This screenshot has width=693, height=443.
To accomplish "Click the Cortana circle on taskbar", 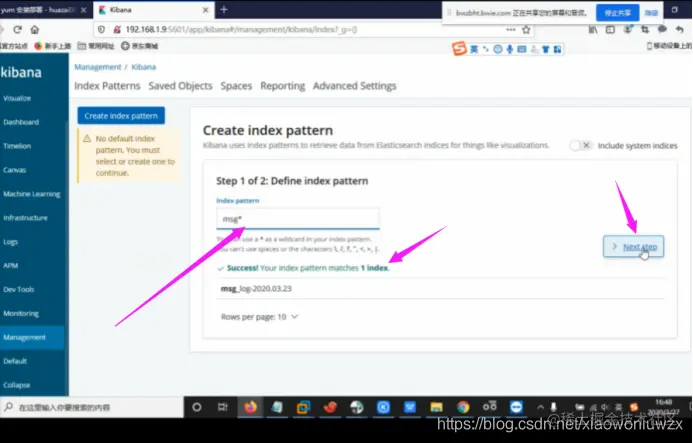I will tap(197, 407).
